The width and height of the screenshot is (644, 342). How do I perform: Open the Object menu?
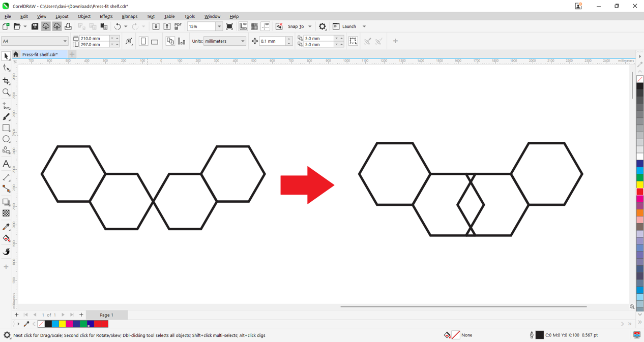(84, 16)
